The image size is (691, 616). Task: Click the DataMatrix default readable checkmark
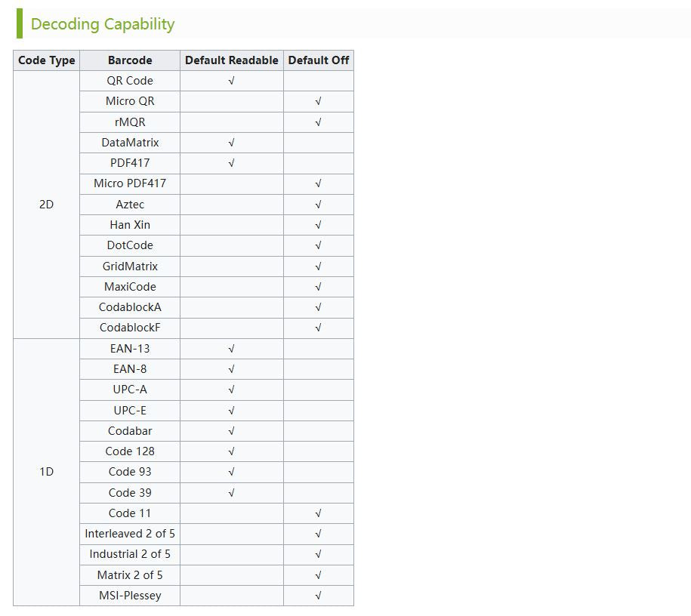click(231, 143)
